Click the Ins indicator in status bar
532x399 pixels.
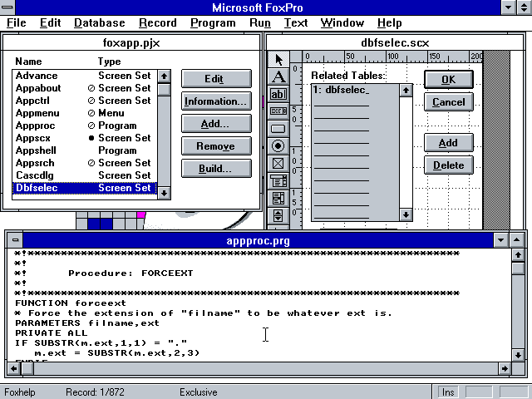coord(448,392)
